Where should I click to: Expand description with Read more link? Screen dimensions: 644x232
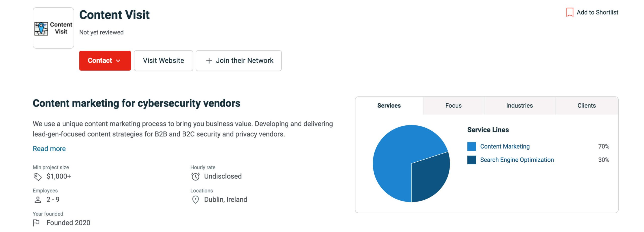coord(49,149)
